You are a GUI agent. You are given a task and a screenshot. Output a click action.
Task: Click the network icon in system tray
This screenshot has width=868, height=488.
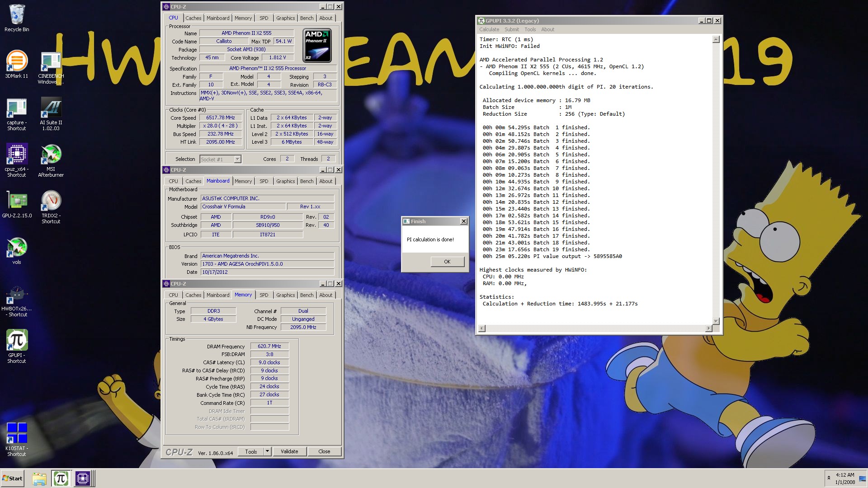click(863, 479)
